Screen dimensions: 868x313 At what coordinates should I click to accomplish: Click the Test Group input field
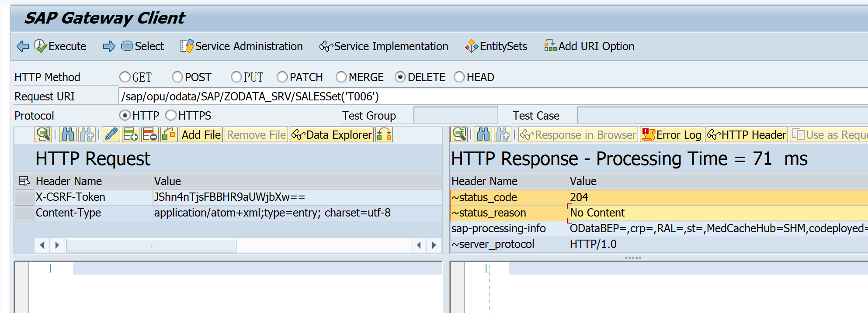click(x=455, y=116)
